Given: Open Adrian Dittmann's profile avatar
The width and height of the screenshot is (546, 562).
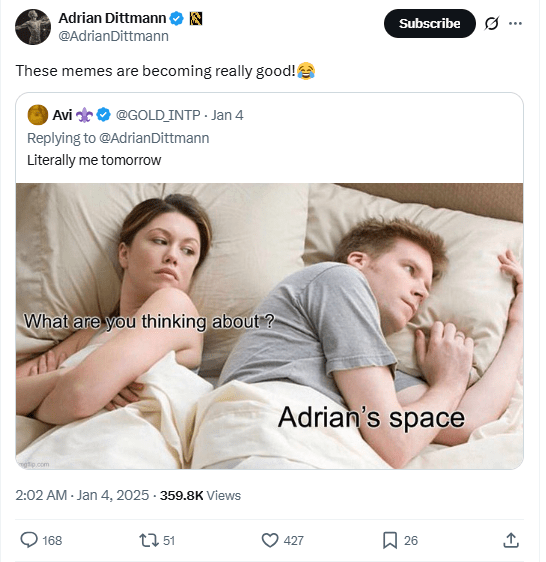Looking at the screenshot, I should pos(33,27).
